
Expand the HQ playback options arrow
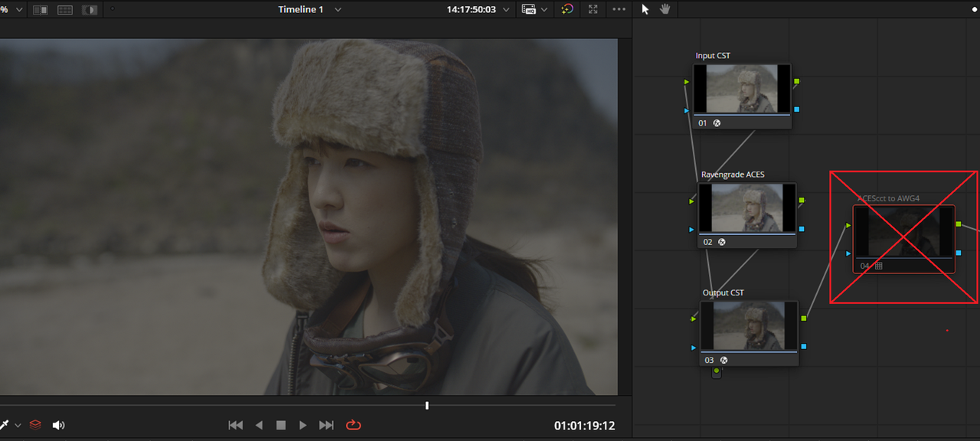(544, 10)
